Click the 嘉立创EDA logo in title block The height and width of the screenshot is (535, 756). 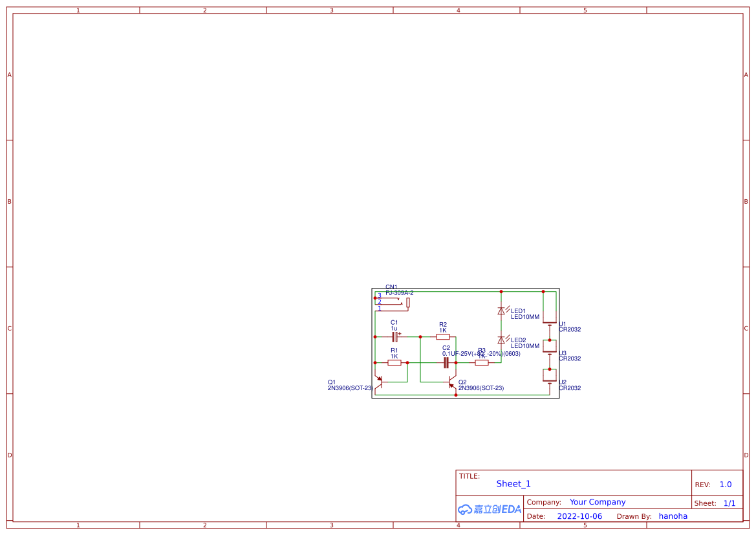click(x=488, y=510)
